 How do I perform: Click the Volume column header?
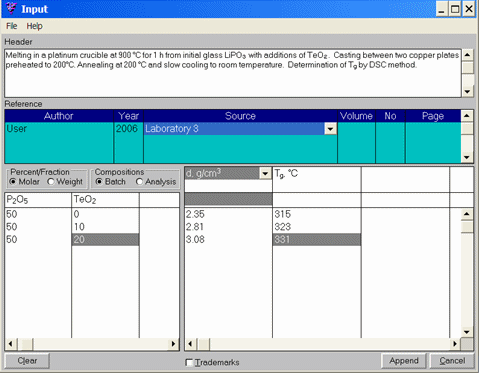point(356,116)
